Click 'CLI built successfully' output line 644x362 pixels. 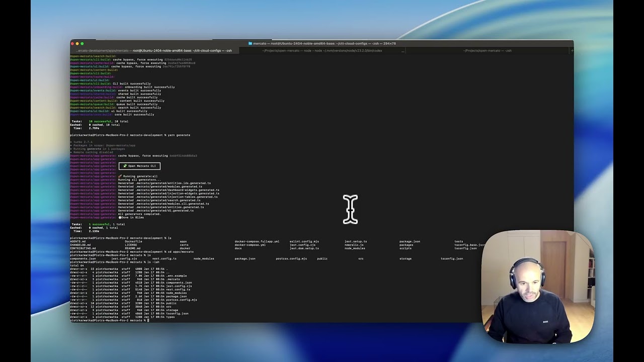click(131, 83)
